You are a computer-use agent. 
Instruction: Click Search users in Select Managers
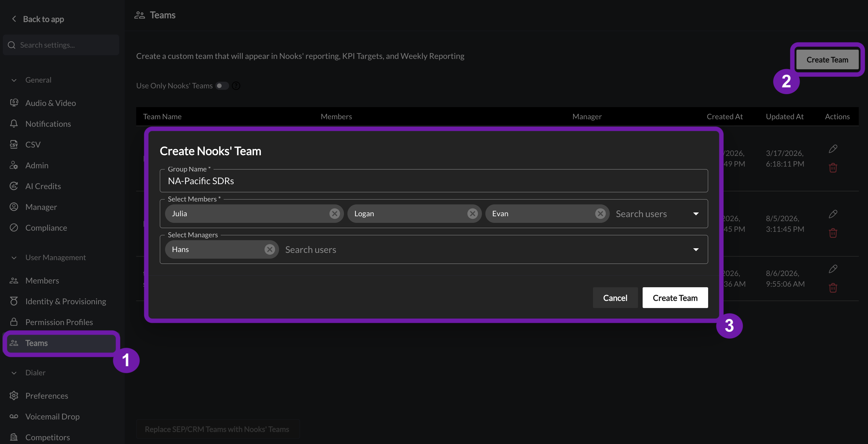coord(311,249)
